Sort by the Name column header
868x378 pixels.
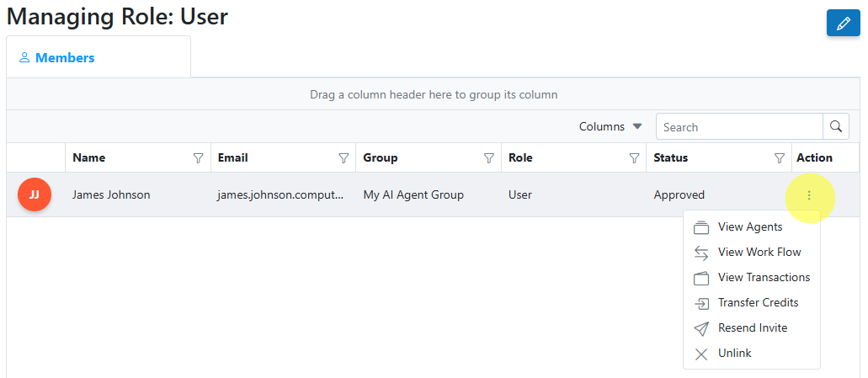tap(89, 157)
